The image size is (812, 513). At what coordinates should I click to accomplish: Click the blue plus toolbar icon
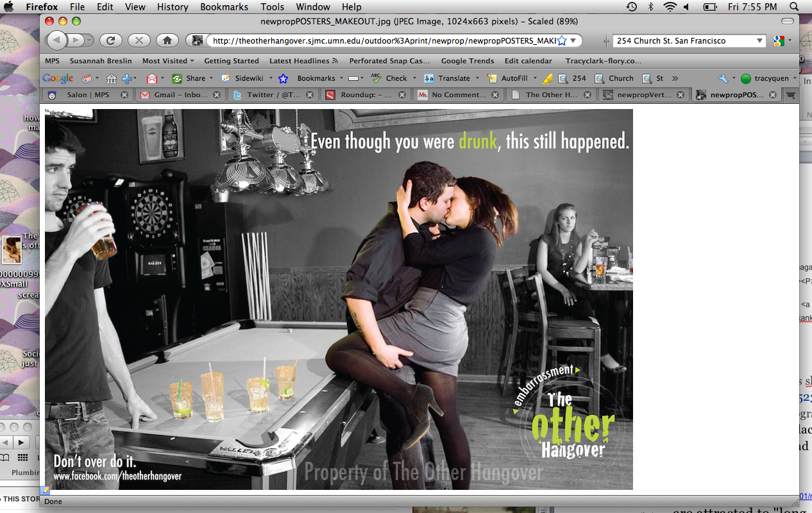click(127, 78)
